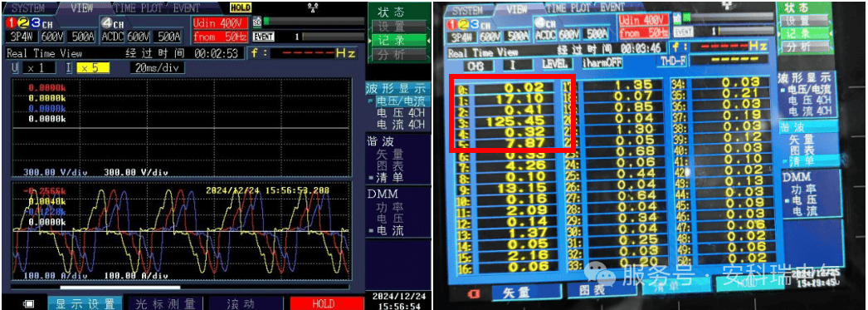868x310 pixels.
Task: Click the LAN network icon on left screen
Action: tap(313, 7)
